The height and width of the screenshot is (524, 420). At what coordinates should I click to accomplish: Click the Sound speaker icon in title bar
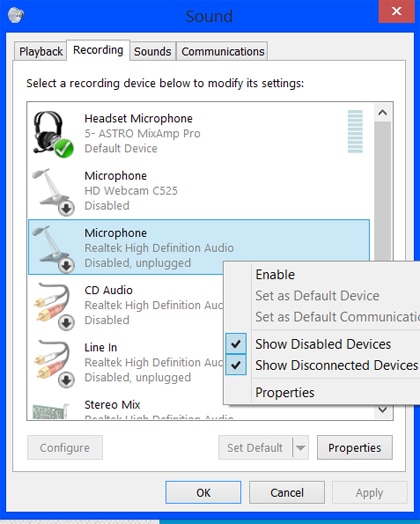click(x=16, y=15)
